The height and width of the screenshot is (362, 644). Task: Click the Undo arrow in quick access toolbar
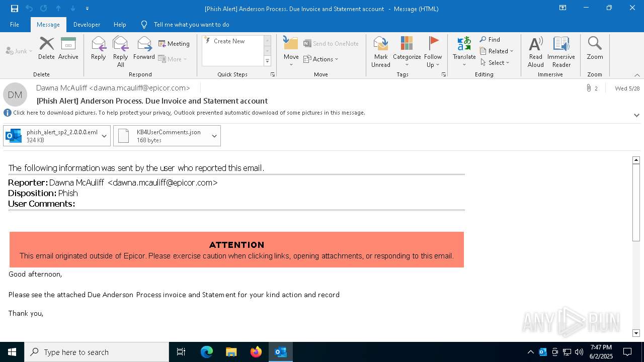click(29, 9)
